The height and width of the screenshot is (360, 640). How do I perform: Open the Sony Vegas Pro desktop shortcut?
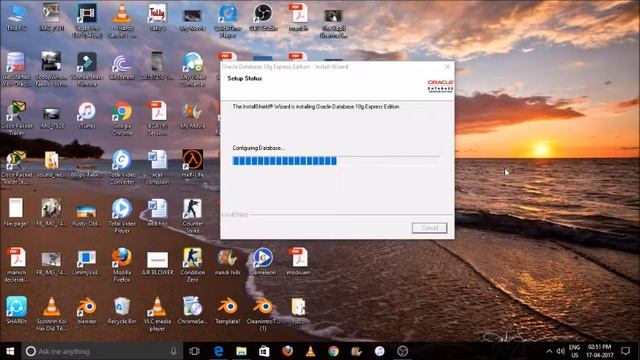point(87,21)
